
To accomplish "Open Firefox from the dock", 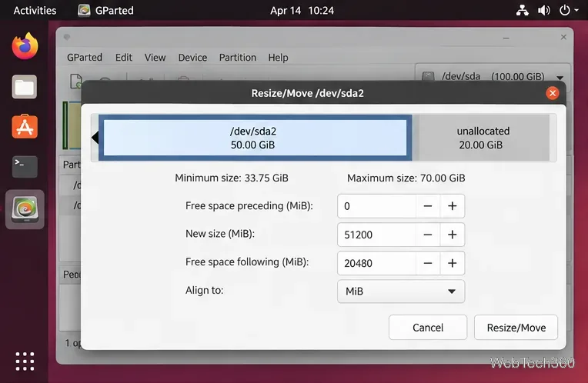I will coord(25,46).
